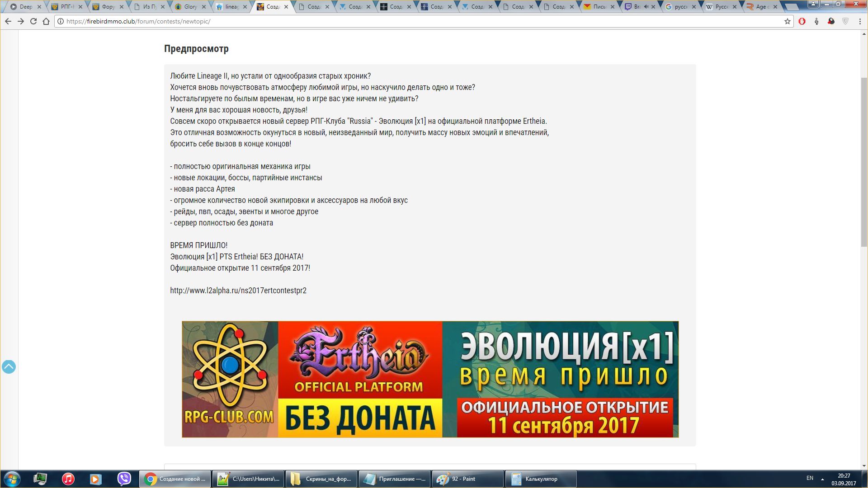
Task: Click the Chrome user profile button
Action: [813, 4]
